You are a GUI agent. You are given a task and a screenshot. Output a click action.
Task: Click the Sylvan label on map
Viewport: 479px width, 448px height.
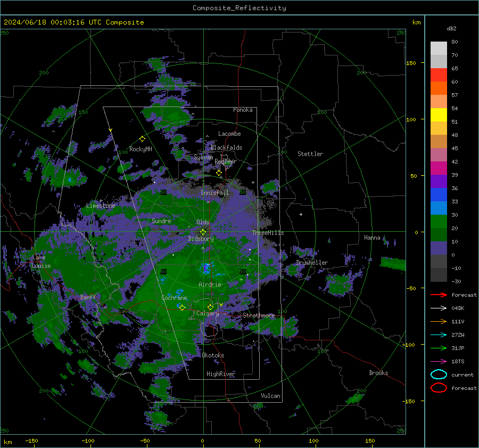[203, 157]
